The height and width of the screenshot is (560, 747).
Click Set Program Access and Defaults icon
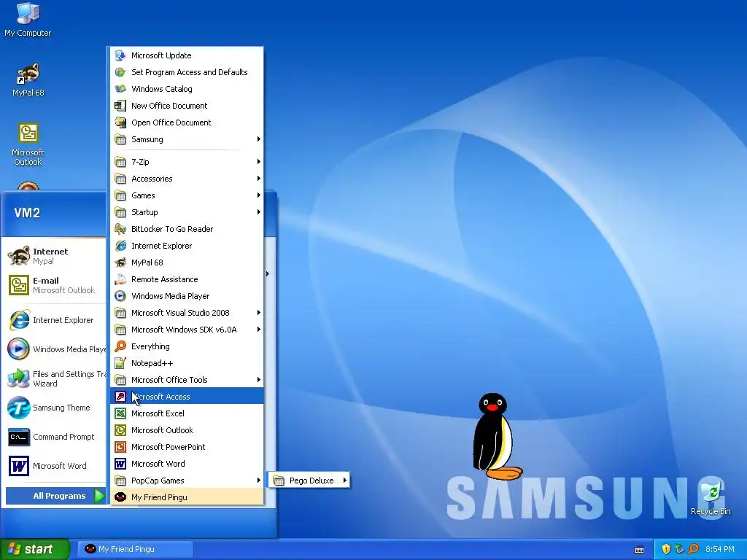120,72
